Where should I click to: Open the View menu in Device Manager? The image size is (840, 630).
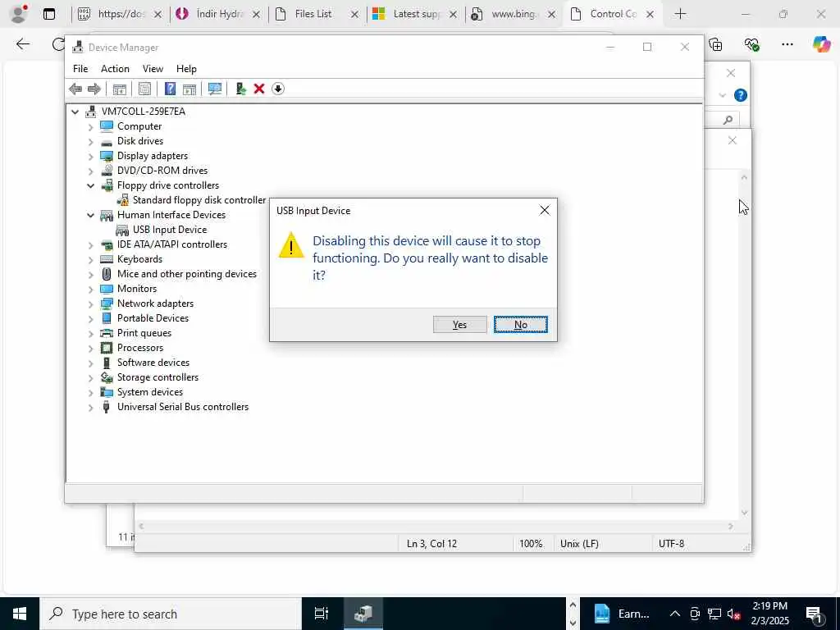(x=153, y=69)
